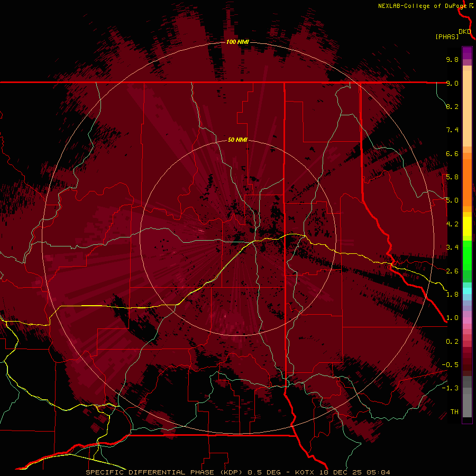Click the 6.6 legend value
476x476 pixels.
452,153
